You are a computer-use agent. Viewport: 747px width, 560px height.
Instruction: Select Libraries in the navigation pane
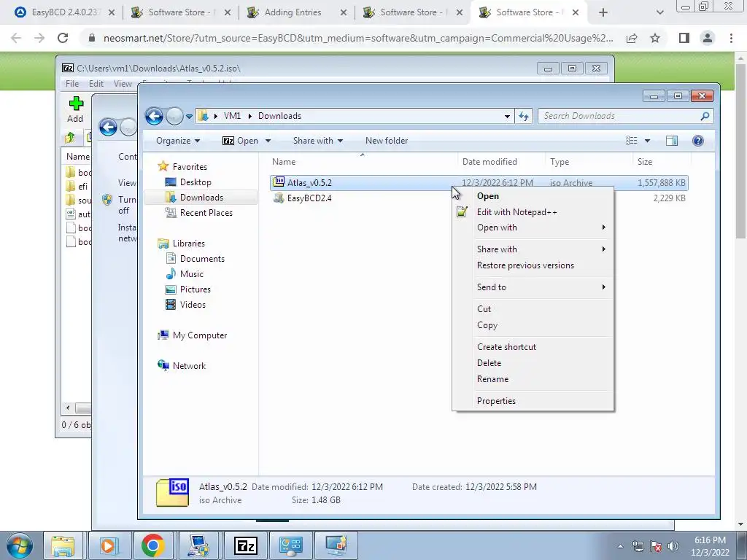[x=189, y=244]
